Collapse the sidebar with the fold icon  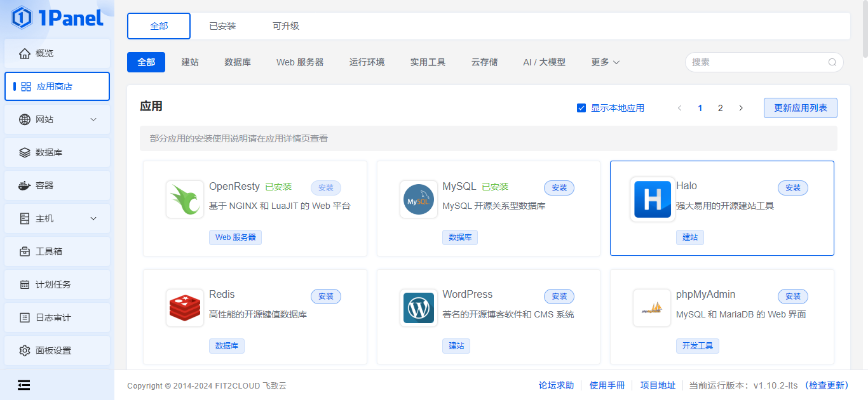click(x=24, y=385)
